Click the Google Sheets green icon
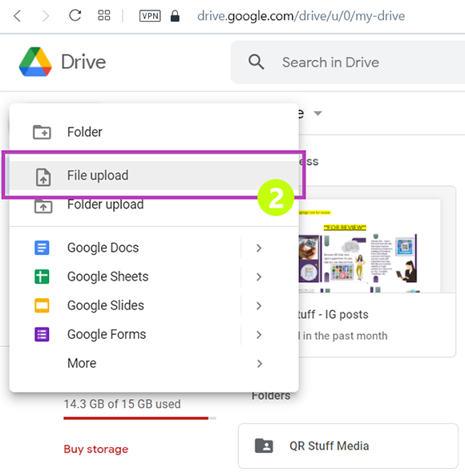 [x=42, y=276]
